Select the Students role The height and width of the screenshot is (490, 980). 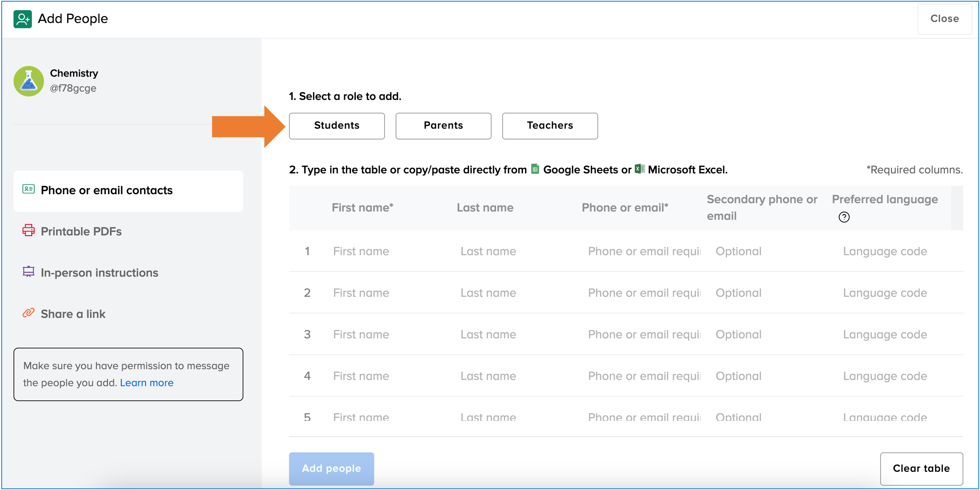[336, 126]
